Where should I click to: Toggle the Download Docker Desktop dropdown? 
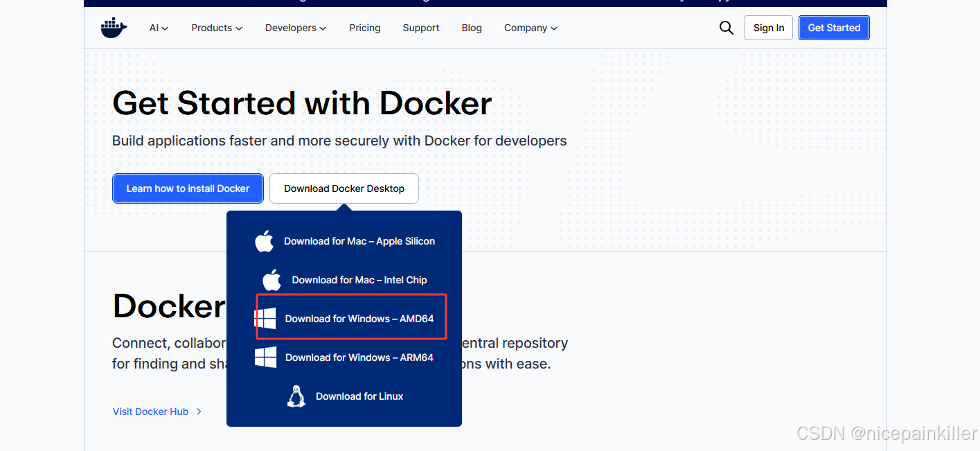[x=344, y=188]
